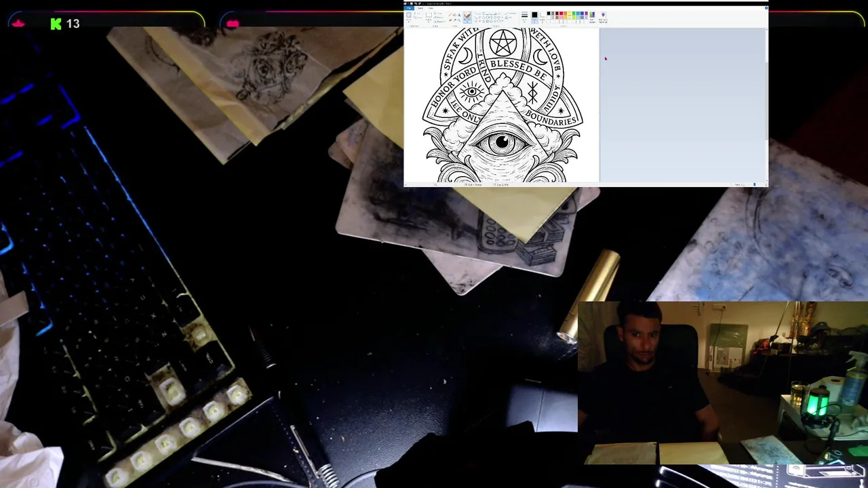Pick the orange palette swatch
The height and width of the screenshot is (488, 868).
566,14
